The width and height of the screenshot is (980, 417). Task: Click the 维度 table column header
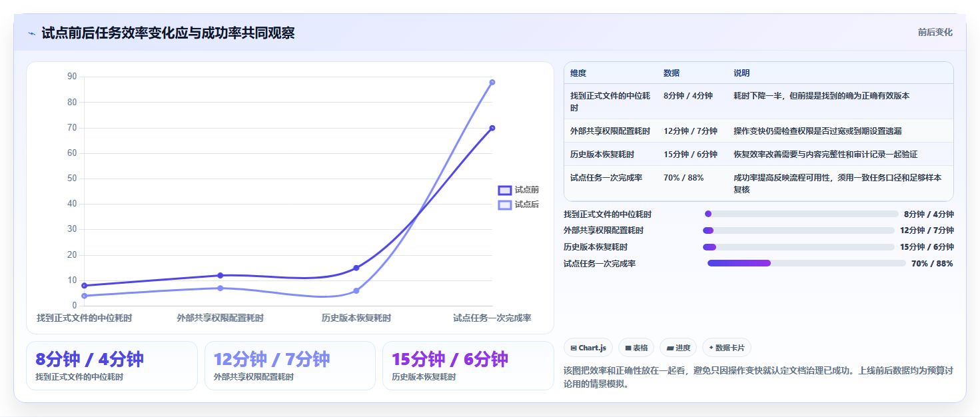tap(578, 73)
